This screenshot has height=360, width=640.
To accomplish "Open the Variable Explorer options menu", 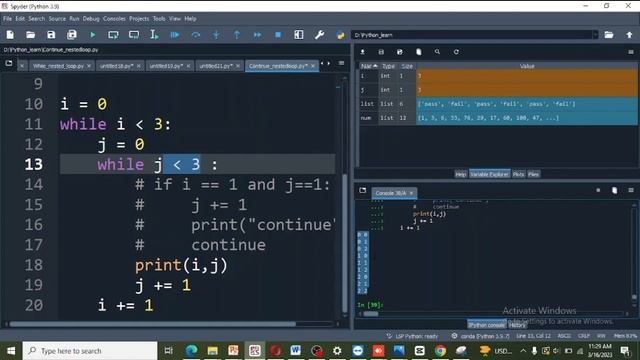I will (x=631, y=52).
